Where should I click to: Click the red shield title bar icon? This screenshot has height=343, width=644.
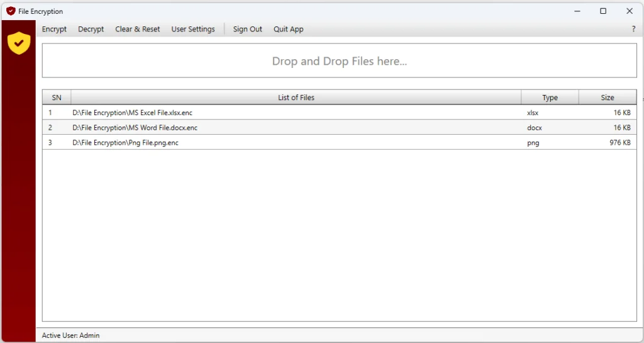coord(11,11)
